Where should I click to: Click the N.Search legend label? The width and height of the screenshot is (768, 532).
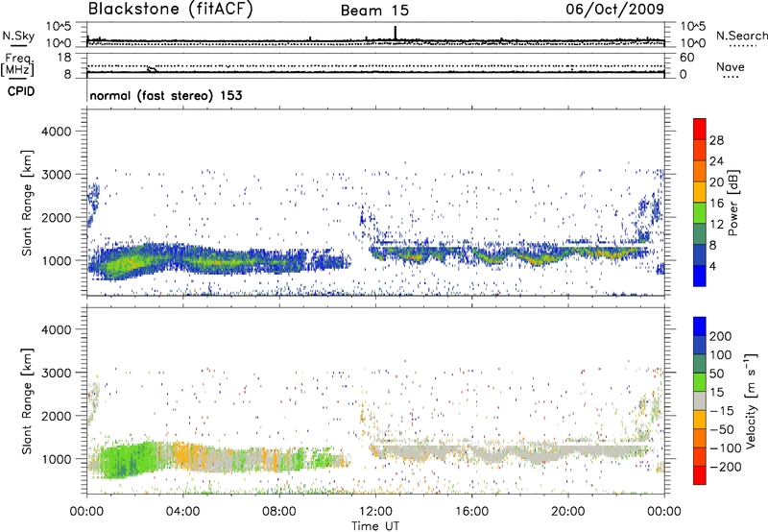coord(741,36)
